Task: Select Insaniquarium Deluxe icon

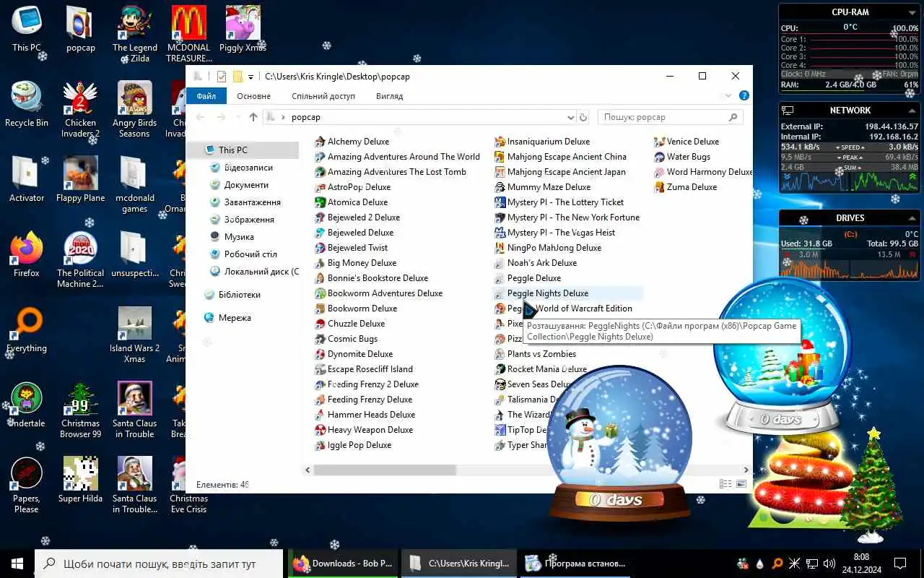Action: 500,142
